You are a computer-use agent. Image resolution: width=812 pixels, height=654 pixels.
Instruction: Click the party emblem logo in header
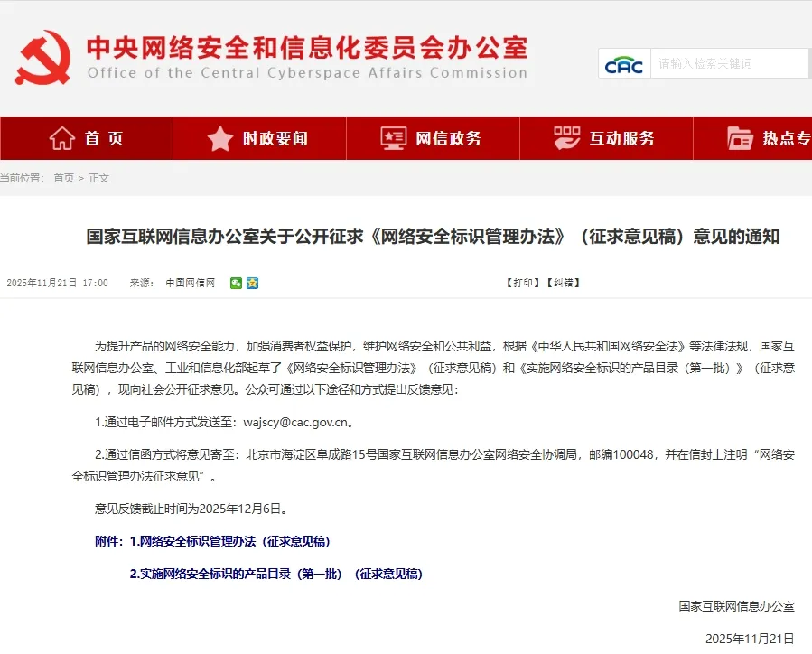pos(42,58)
